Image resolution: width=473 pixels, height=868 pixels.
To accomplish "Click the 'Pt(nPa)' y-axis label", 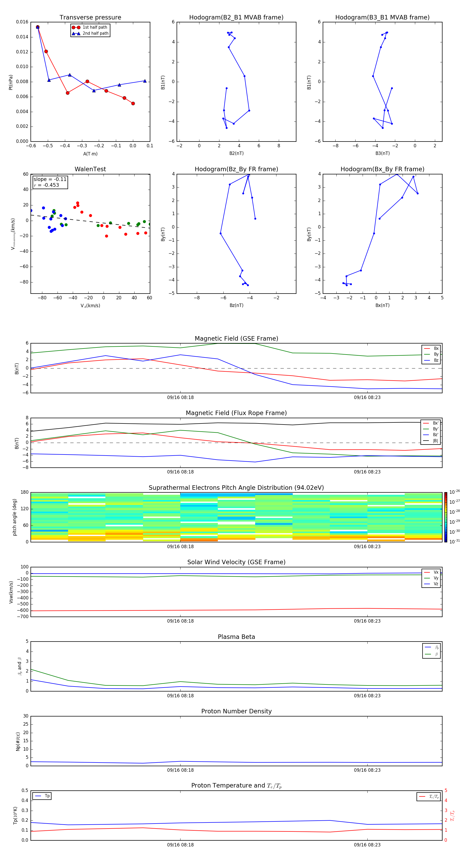I will click(11, 82).
